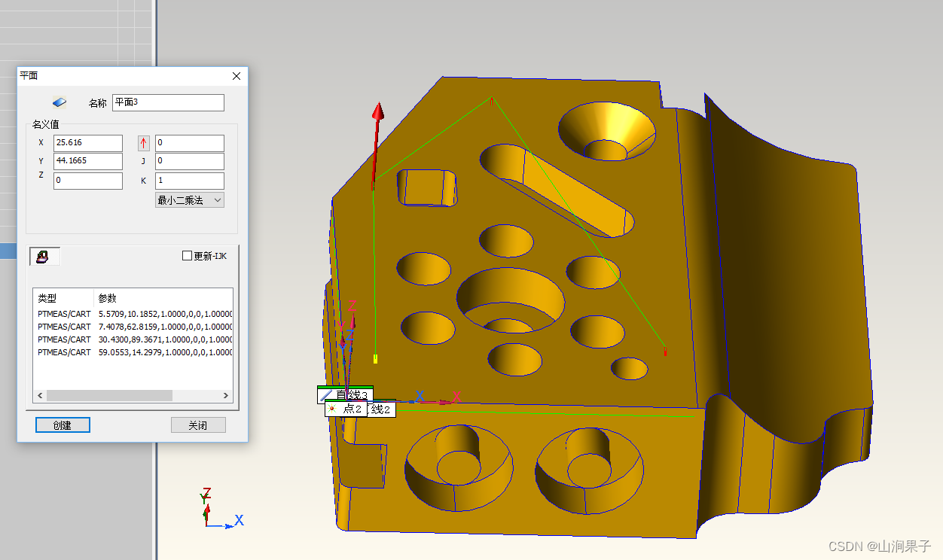Click the 直线3 label in the 3D view
This screenshot has width=943, height=560.
(346, 395)
